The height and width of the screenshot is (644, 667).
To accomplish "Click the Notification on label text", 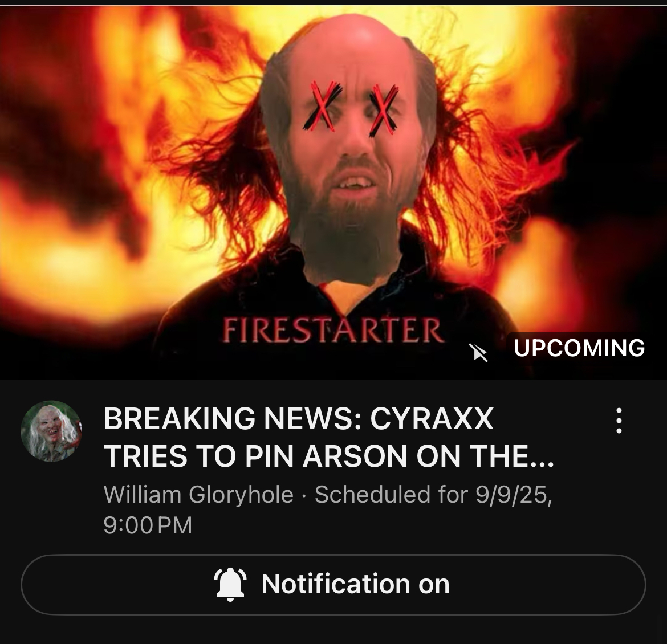I will tap(356, 584).
